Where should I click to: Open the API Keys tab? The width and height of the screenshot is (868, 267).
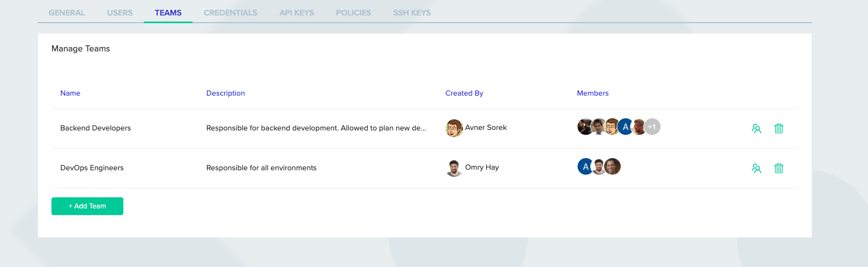[297, 13]
